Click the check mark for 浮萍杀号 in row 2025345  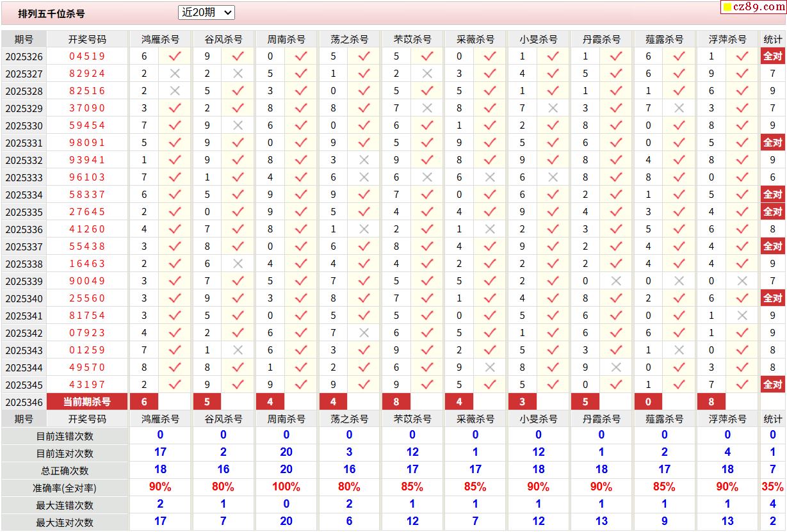coord(742,385)
